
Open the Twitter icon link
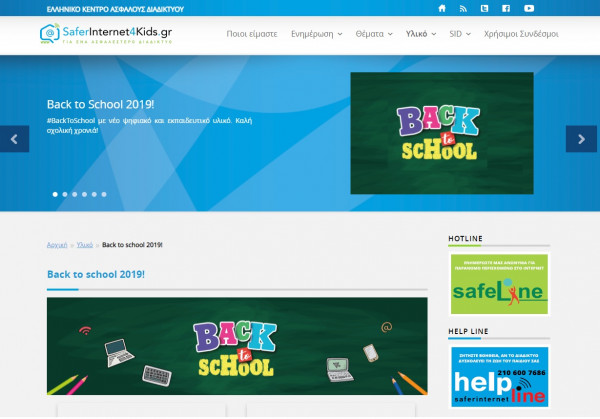pos(484,8)
